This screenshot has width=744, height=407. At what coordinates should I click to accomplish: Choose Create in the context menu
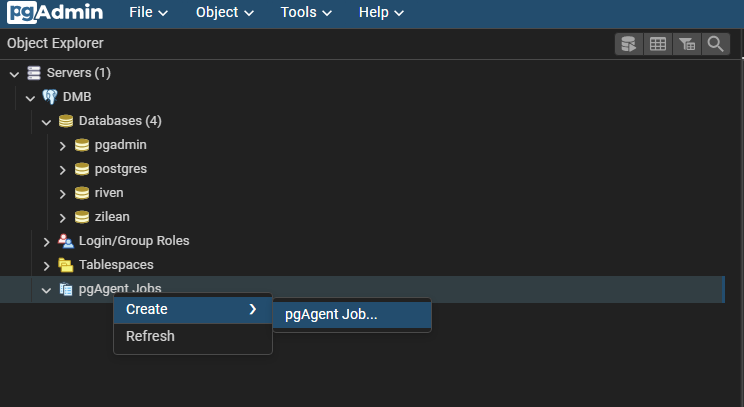click(193, 309)
